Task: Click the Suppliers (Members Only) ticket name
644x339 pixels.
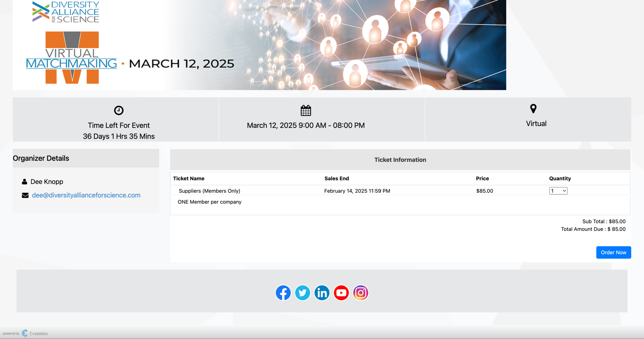Action: coord(209,191)
